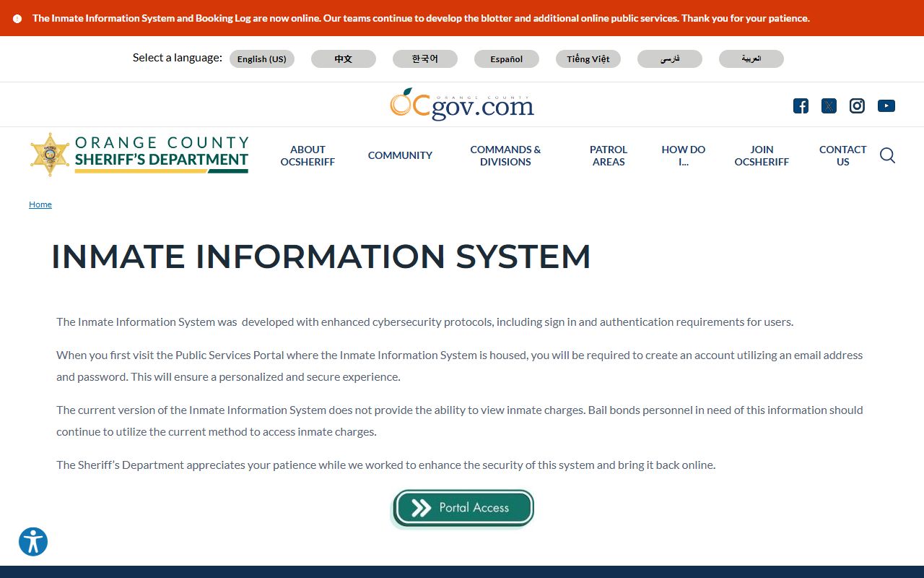Image resolution: width=924 pixels, height=578 pixels.
Task: Click the alert info icon in red banner
Action: (x=17, y=19)
